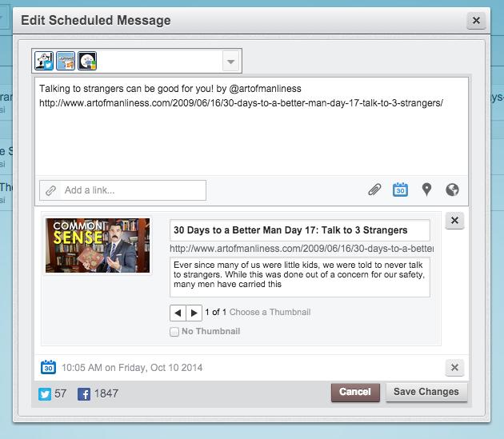Click the paperclip attach file icon
The image size is (504, 439).
pos(374,190)
